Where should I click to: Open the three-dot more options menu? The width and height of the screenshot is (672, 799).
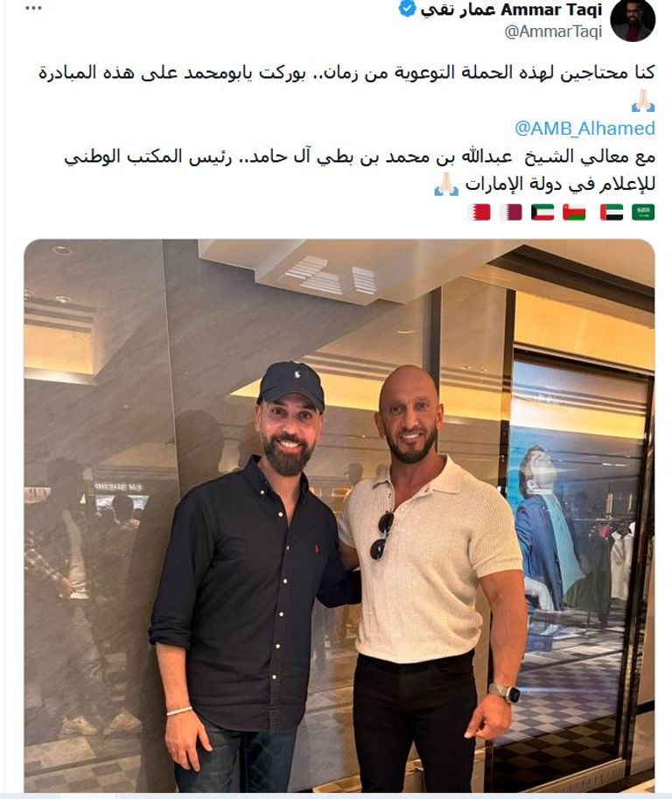point(33,9)
